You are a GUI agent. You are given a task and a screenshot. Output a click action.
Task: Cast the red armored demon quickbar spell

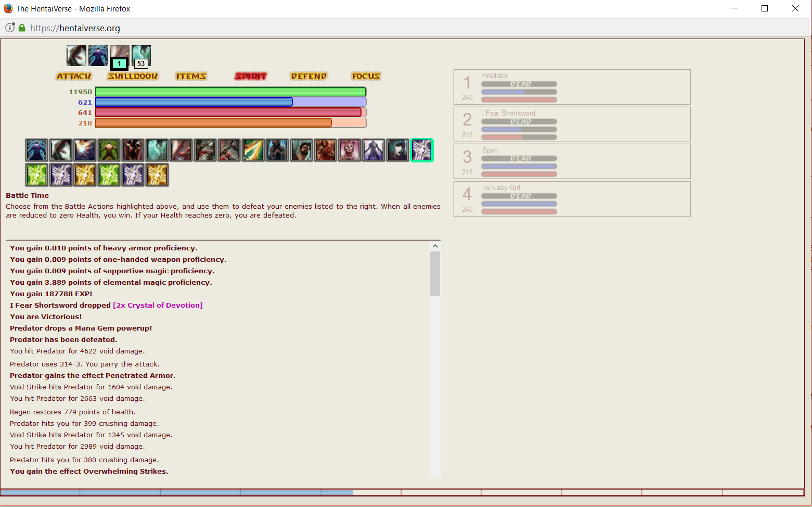tap(325, 150)
